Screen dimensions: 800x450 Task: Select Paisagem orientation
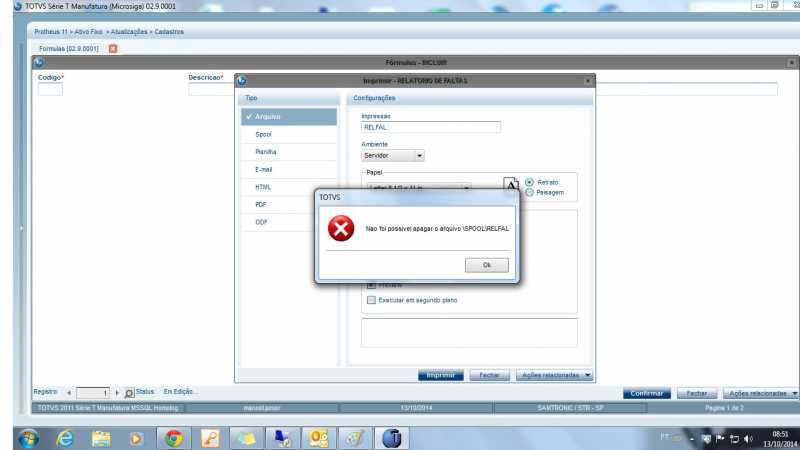coord(529,192)
